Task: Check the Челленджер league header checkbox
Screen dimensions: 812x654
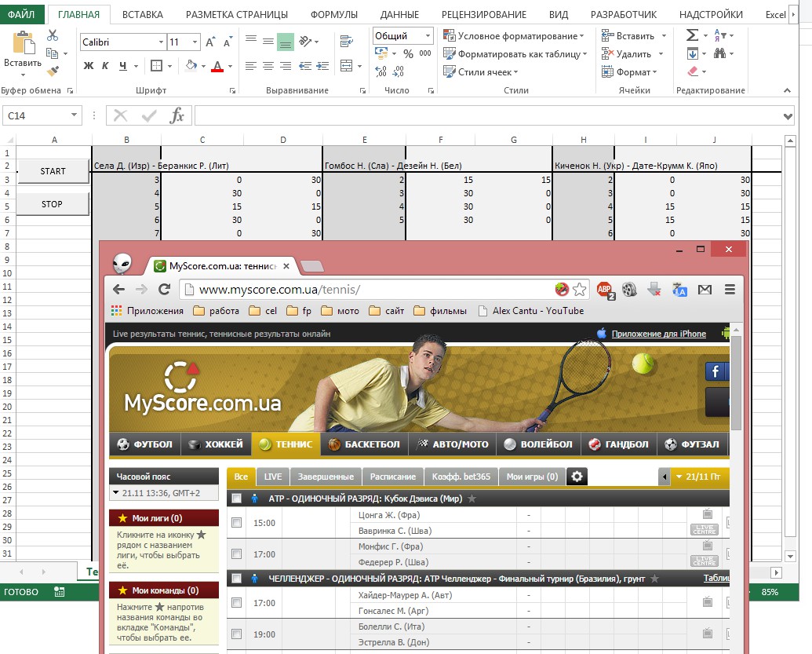Action: coord(237,578)
